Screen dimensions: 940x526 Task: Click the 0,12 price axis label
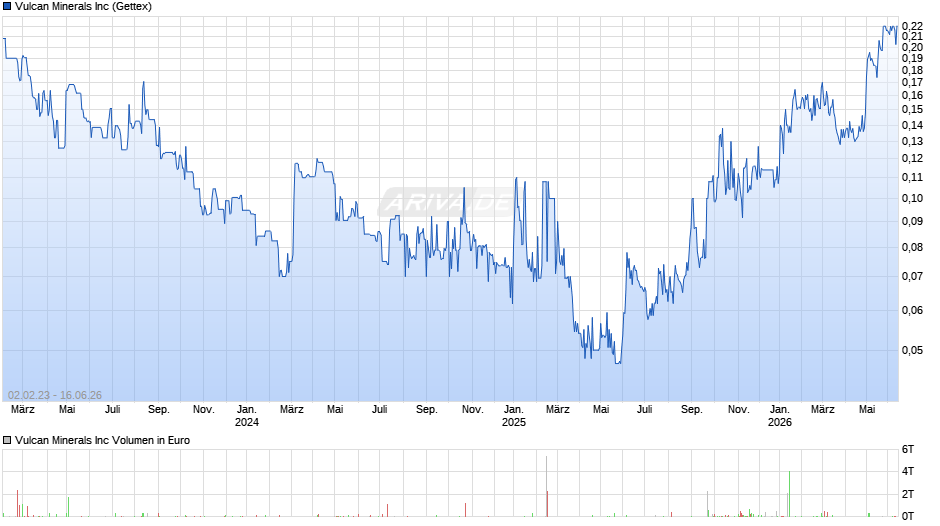[x=912, y=158]
